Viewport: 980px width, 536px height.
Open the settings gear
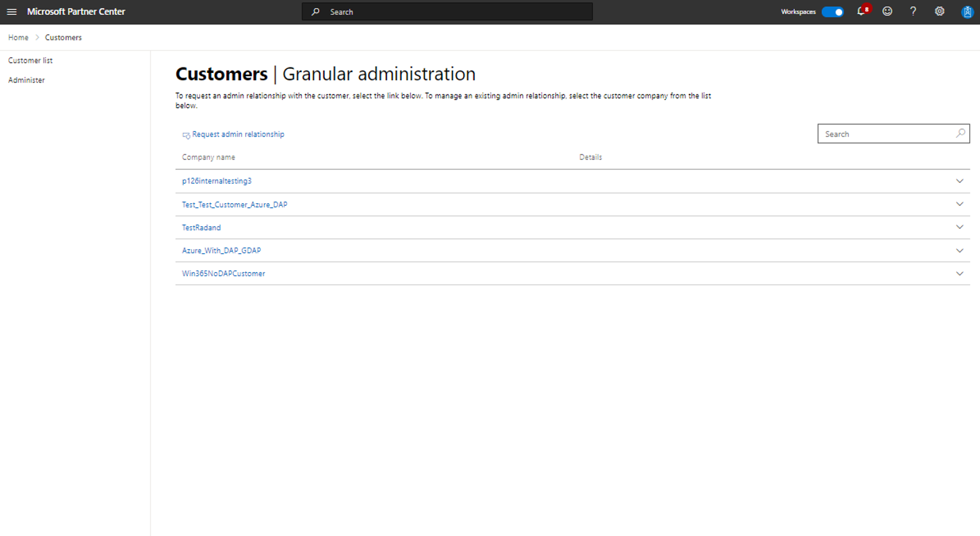point(939,11)
